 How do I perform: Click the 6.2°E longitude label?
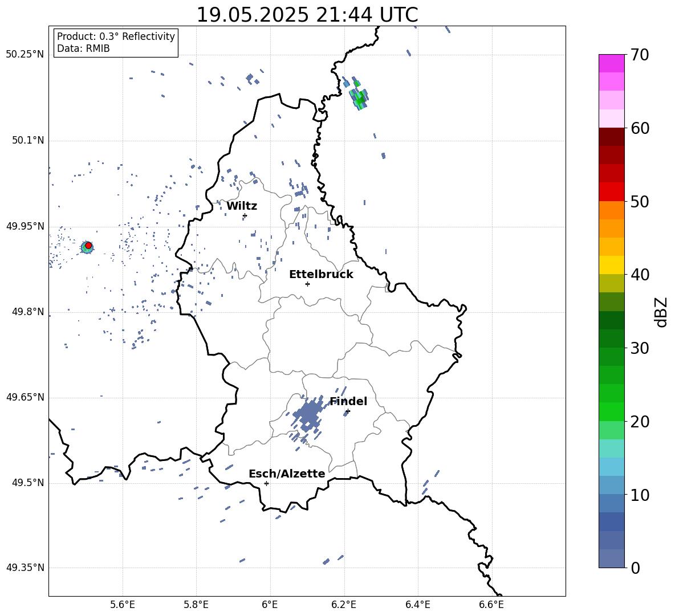click(x=344, y=605)
